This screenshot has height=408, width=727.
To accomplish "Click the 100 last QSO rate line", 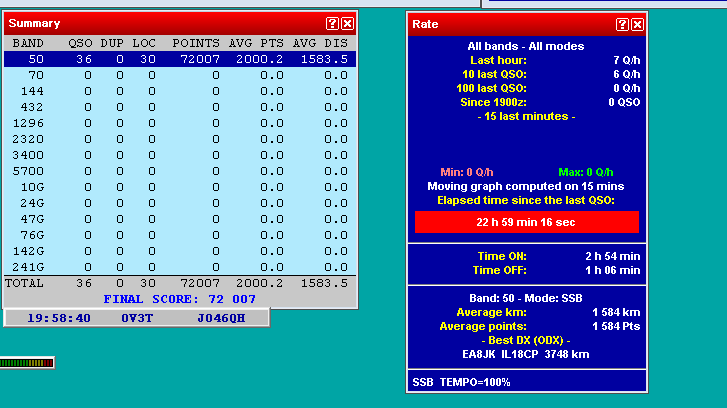I will pos(548,88).
